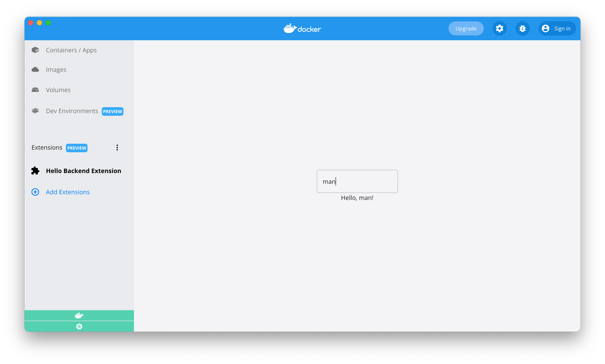
Task: Click the Extensions heading label
Action: click(47, 147)
